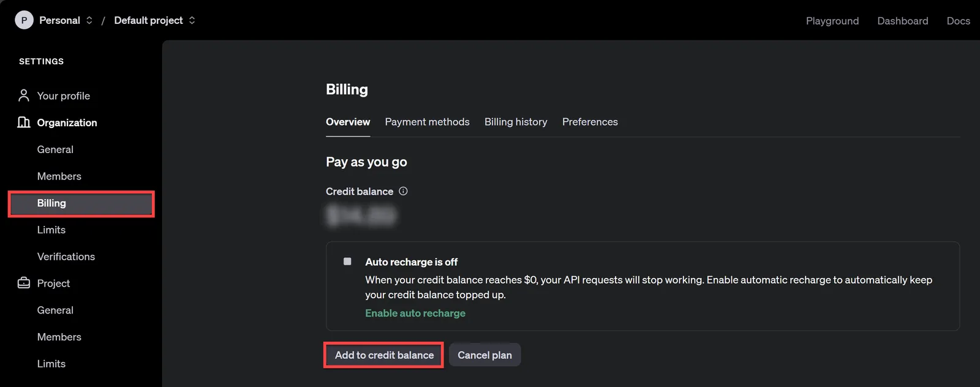
Task: Click the auto recharge status square icon
Action: pos(347,261)
